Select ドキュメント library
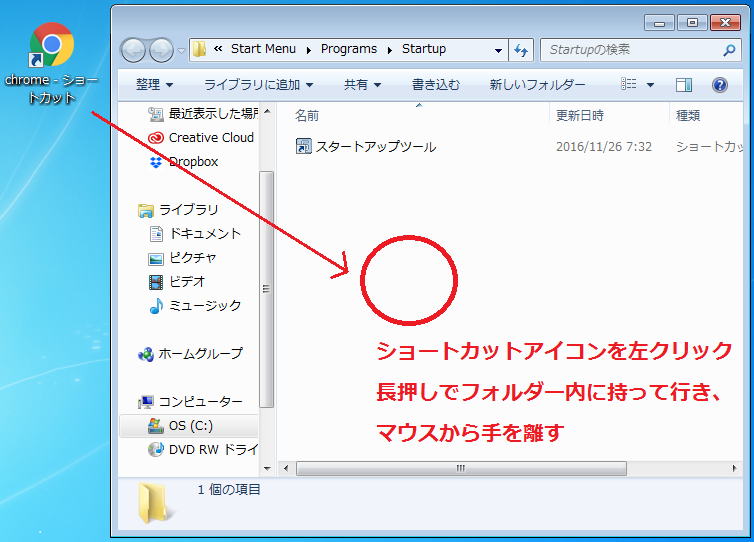 click(x=195, y=234)
